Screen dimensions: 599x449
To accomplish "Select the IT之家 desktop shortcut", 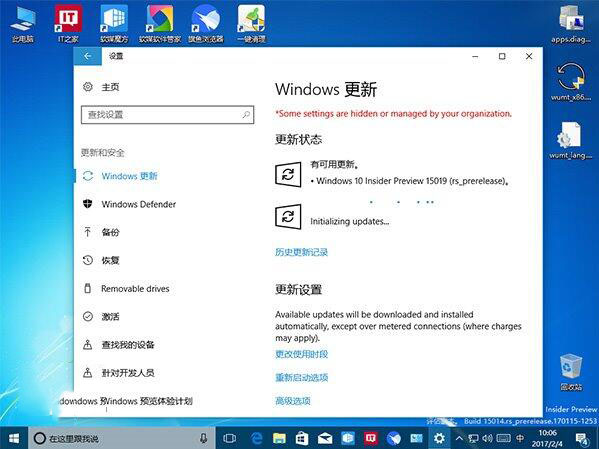I will [x=68, y=24].
